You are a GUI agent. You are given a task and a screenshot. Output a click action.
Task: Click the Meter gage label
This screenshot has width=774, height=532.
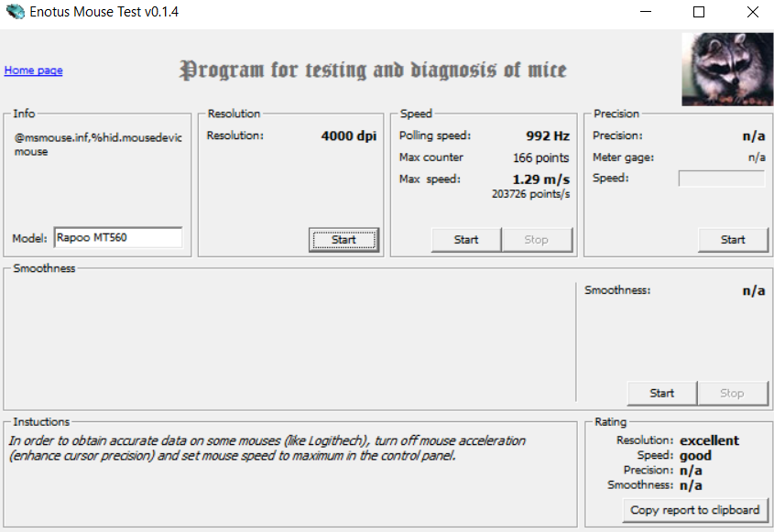click(x=623, y=157)
